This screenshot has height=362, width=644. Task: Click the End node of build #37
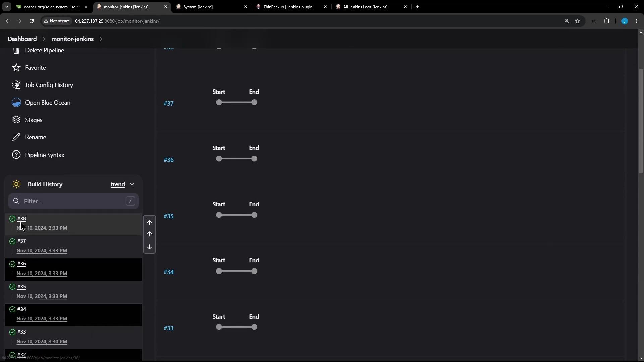(254, 102)
